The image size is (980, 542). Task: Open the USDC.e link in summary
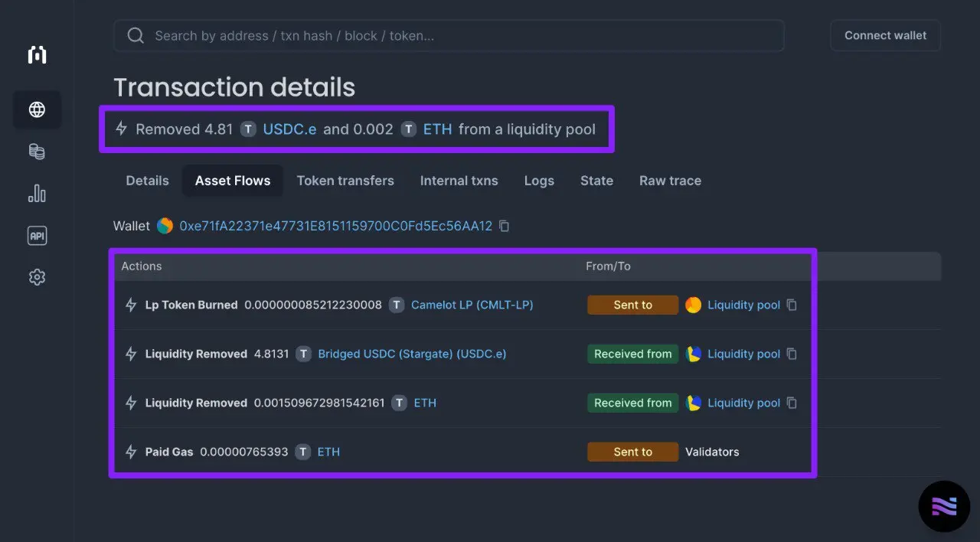tap(289, 129)
